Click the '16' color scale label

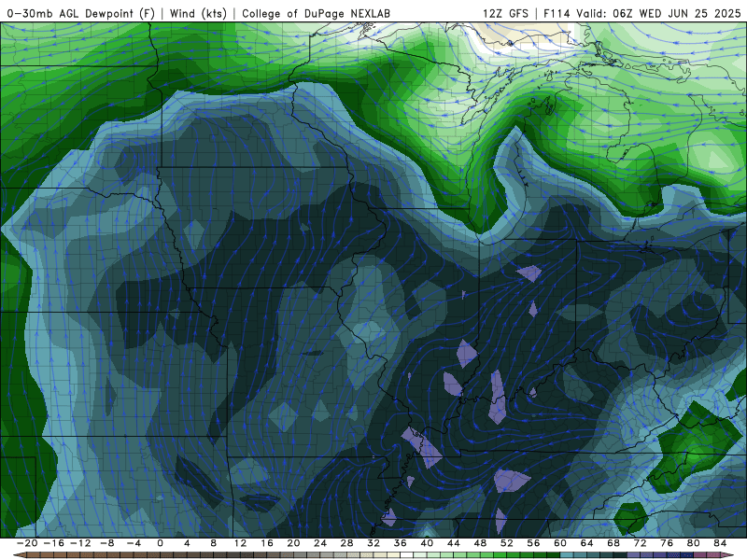point(267,543)
